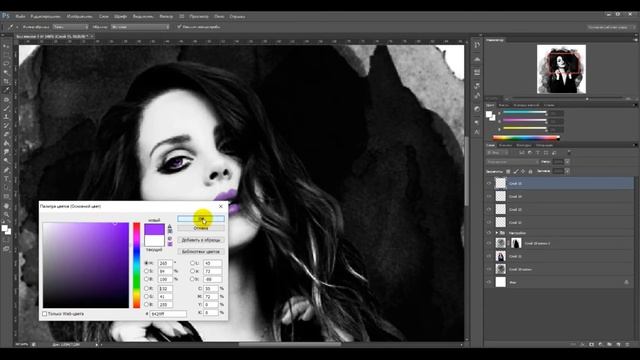The height and width of the screenshot is (360, 640).
Task: Click the color ramp in Color panel
Action: click(526, 138)
